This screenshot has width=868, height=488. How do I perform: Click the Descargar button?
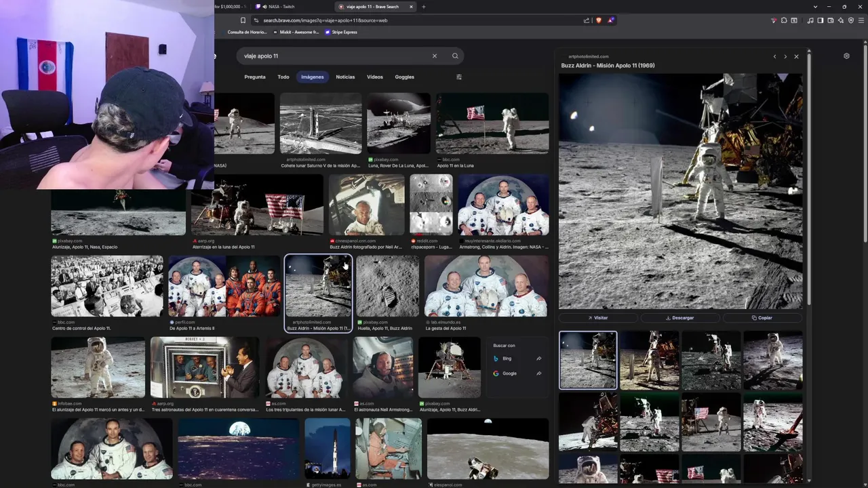[680, 318]
